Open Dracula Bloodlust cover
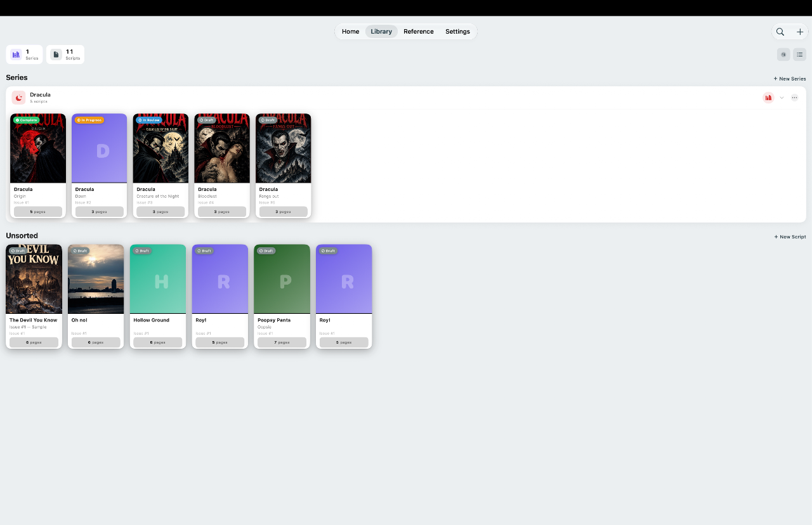The width and height of the screenshot is (812, 525). pyautogui.click(x=222, y=148)
